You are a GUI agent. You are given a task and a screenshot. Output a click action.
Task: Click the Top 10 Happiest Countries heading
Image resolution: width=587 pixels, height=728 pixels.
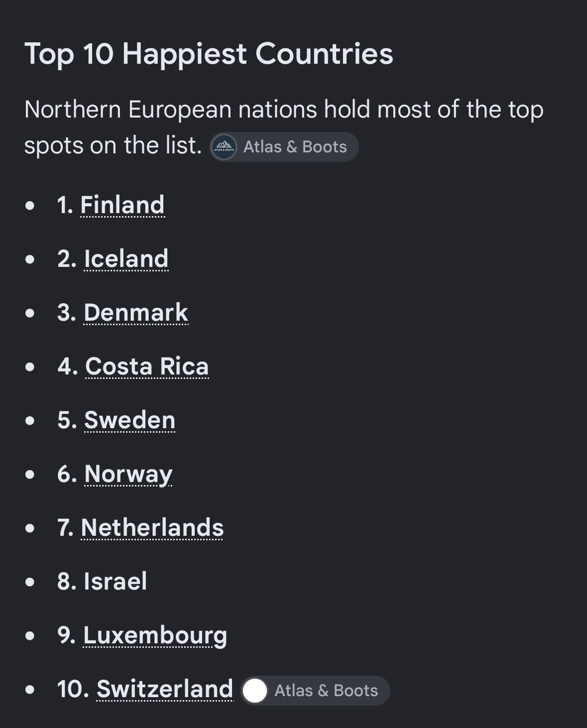point(209,54)
